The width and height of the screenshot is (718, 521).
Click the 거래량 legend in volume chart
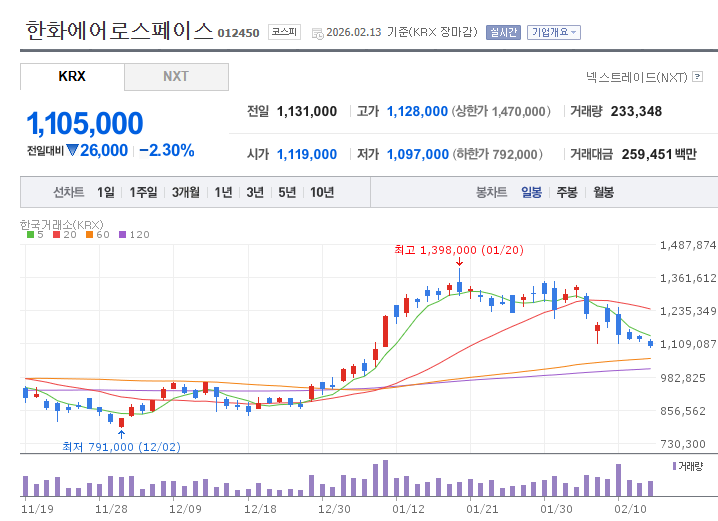[687, 466]
